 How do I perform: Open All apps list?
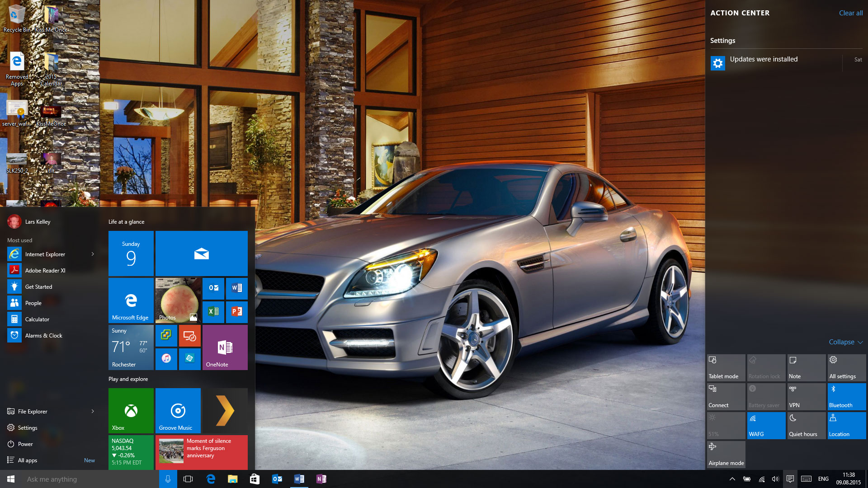28,460
